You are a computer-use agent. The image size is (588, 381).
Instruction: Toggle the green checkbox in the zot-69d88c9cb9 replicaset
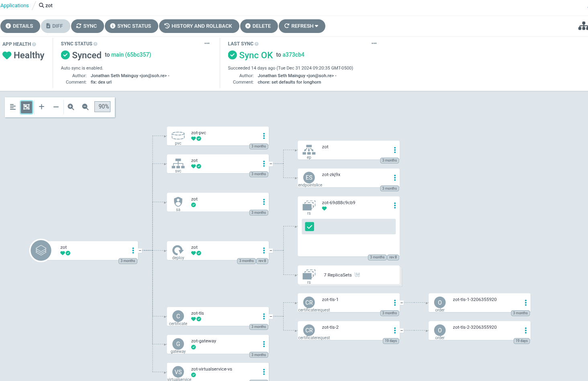coord(310,227)
